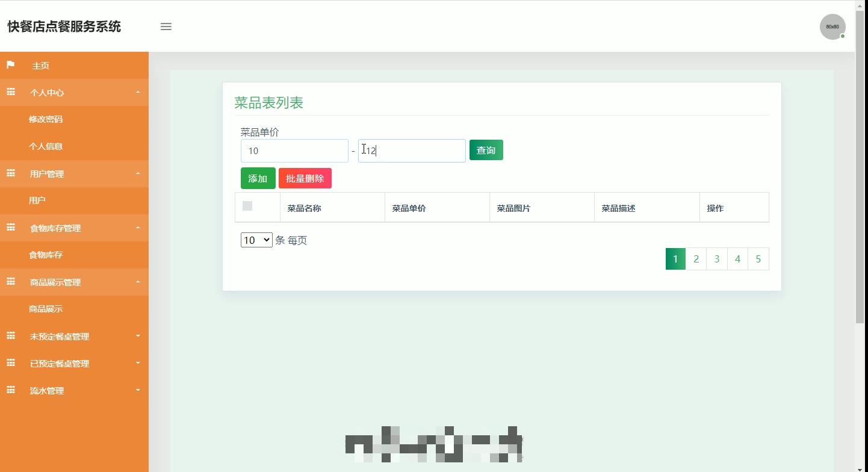Image resolution: width=868 pixels, height=472 pixels.
Task: Click the grid icon beside 商品展示管理
Action: pos(10,282)
